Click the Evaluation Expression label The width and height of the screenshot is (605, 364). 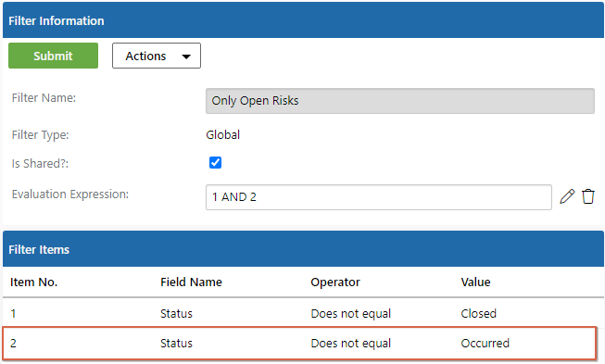pyautogui.click(x=70, y=195)
